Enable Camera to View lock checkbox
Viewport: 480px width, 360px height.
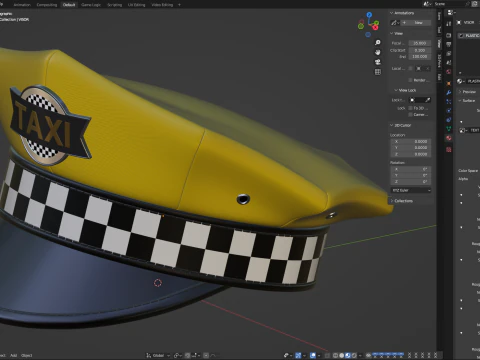tap(410, 114)
